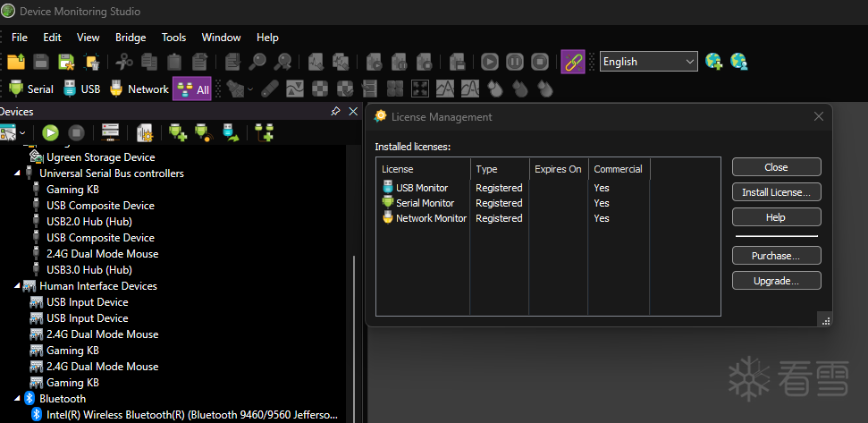This screenshot has width=868, height=423.
Task: Click the Expires On column header
Action: [558, 169]
